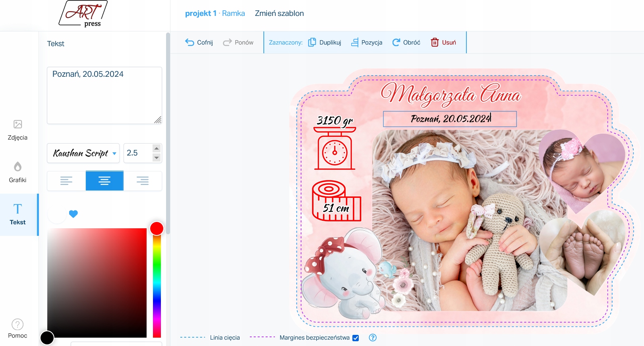Undo with the Cofnij arrow
This screenshot has height=346, width=644.
[199, 43]
